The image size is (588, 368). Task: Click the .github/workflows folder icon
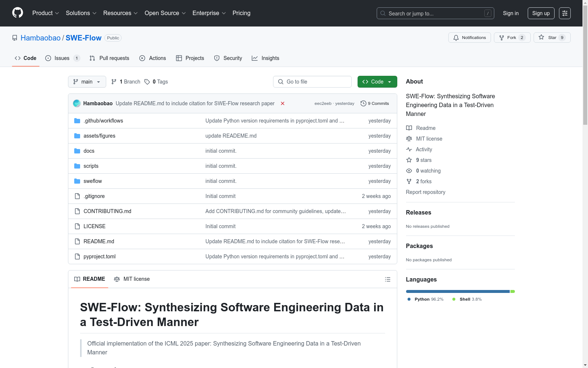click(x=77, y=121)
